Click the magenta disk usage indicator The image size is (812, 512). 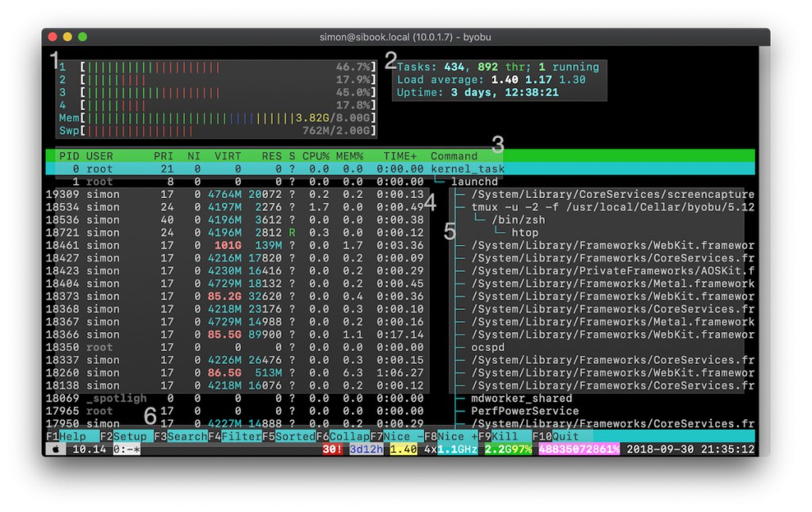point(579,449)
